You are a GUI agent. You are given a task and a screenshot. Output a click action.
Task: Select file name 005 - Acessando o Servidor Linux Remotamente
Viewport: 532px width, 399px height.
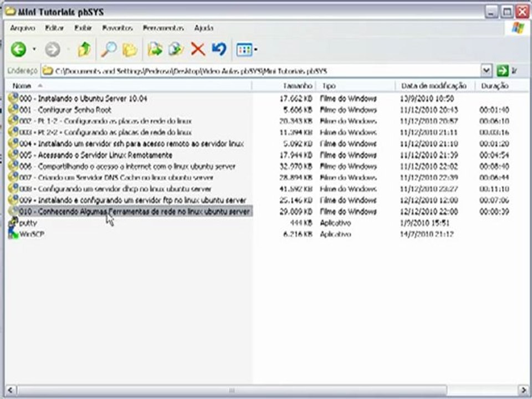point(96,155)
